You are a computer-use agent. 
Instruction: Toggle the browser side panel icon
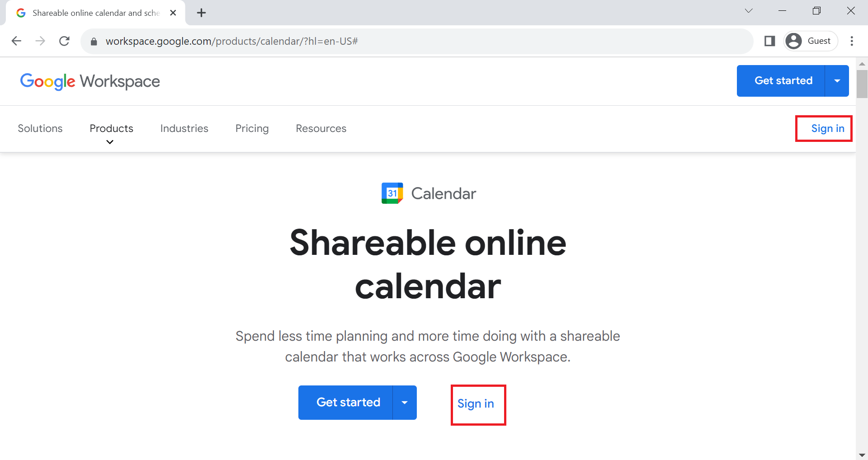coord(770,41)
